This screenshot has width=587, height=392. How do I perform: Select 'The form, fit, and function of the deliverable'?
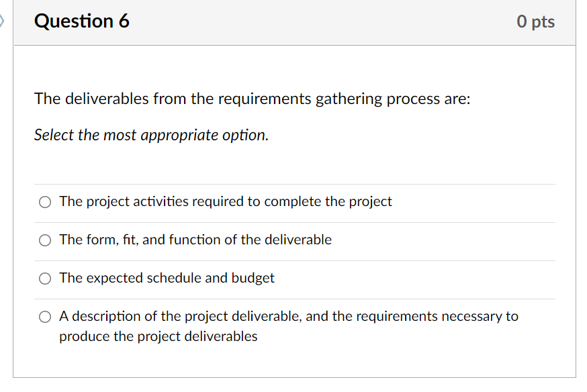[x=44, y=240]
